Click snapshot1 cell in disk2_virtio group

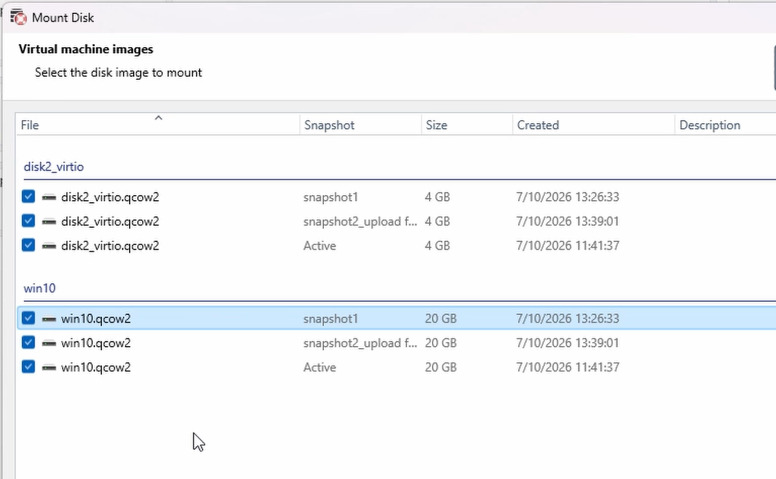coord(330,197)
